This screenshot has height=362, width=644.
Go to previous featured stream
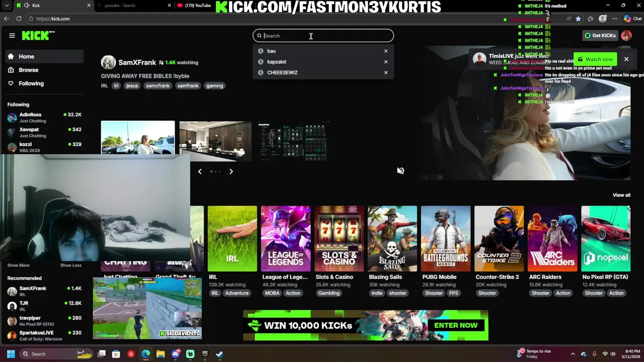coord(200,171)
